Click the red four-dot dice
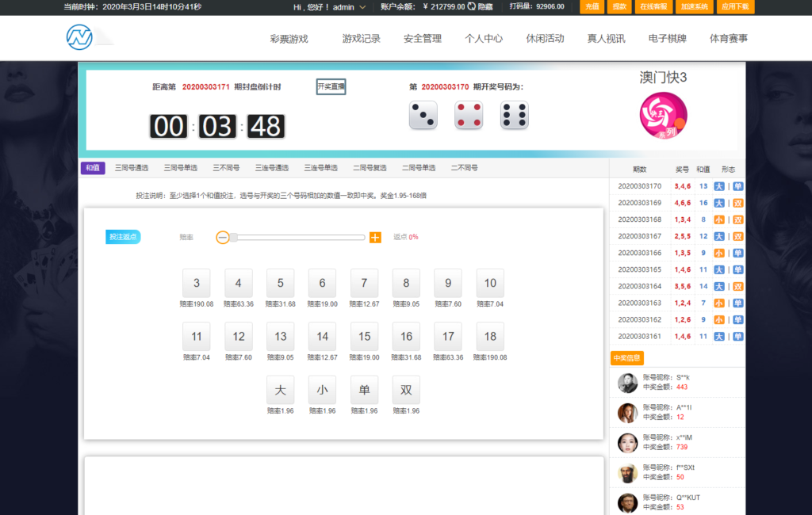The image size is (812, 515). (469, 116)
